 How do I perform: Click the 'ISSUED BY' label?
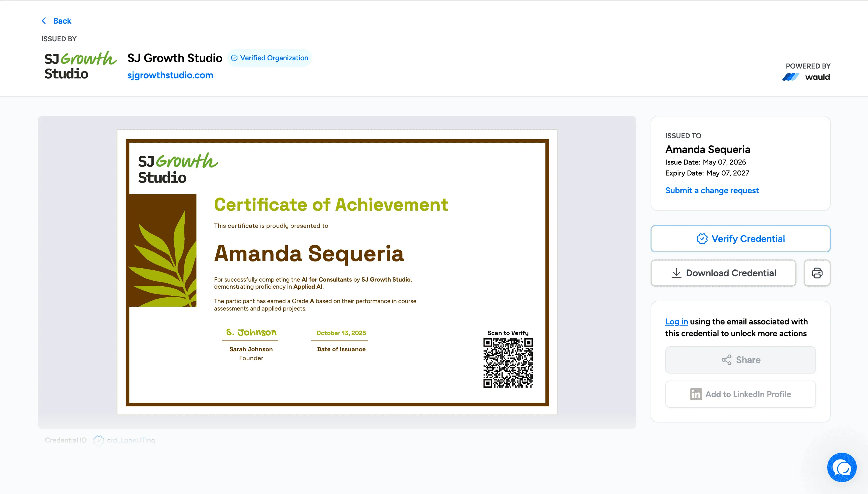pyautogui.click(x=59, y=39)
